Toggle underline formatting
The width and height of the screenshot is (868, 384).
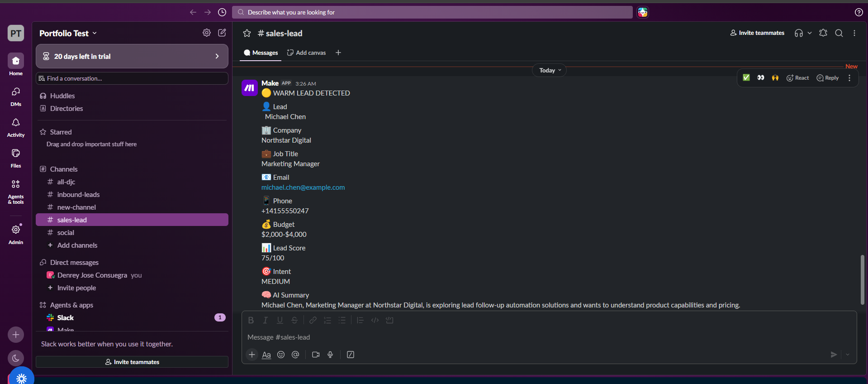(280, 320)
